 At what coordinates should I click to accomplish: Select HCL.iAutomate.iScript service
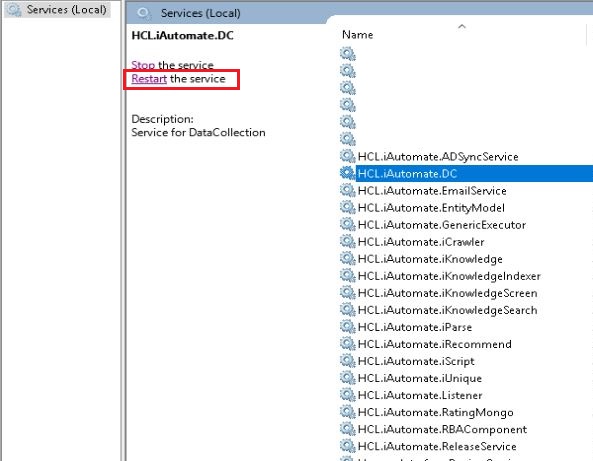point(416,361)
